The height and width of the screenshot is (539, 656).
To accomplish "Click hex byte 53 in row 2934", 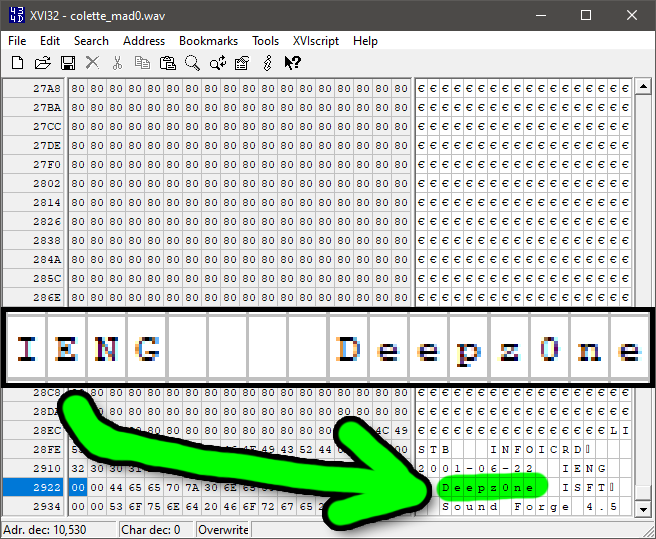I will click(x=116, y=506).
